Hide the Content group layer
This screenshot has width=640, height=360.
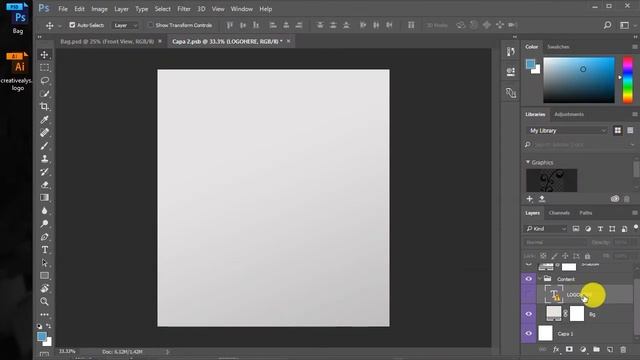(529, 279)
